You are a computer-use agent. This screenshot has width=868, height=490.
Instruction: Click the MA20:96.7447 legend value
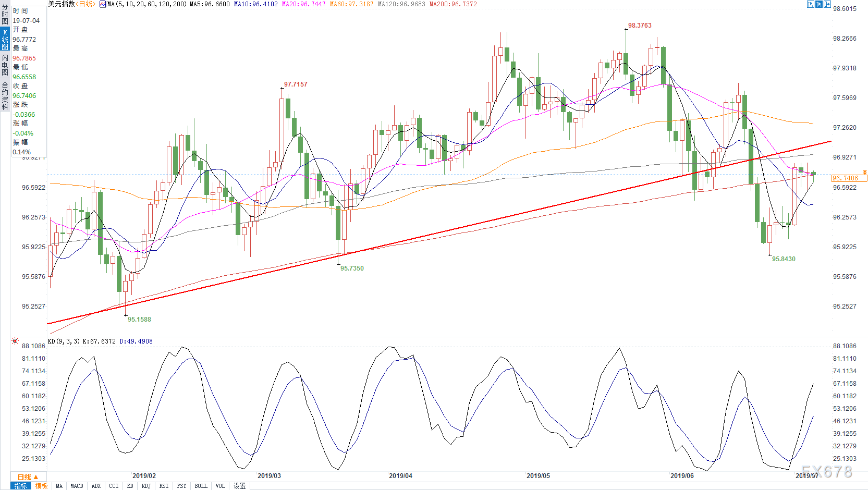pos(303,4)
